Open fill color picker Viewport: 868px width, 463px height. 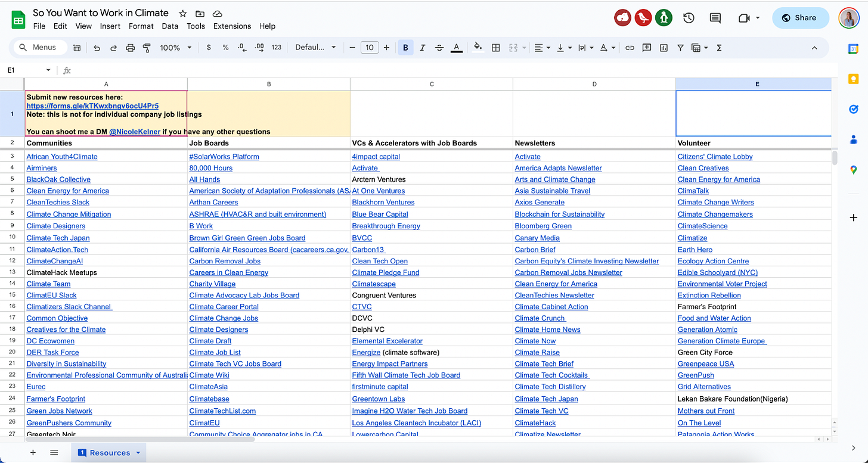tap(478, 48)
